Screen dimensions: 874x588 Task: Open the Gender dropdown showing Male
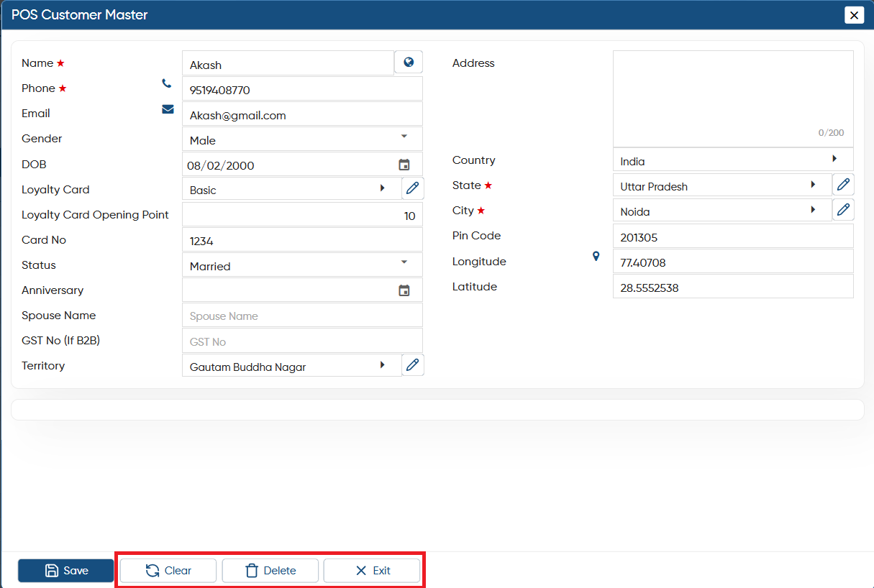(x=302, y=139)
